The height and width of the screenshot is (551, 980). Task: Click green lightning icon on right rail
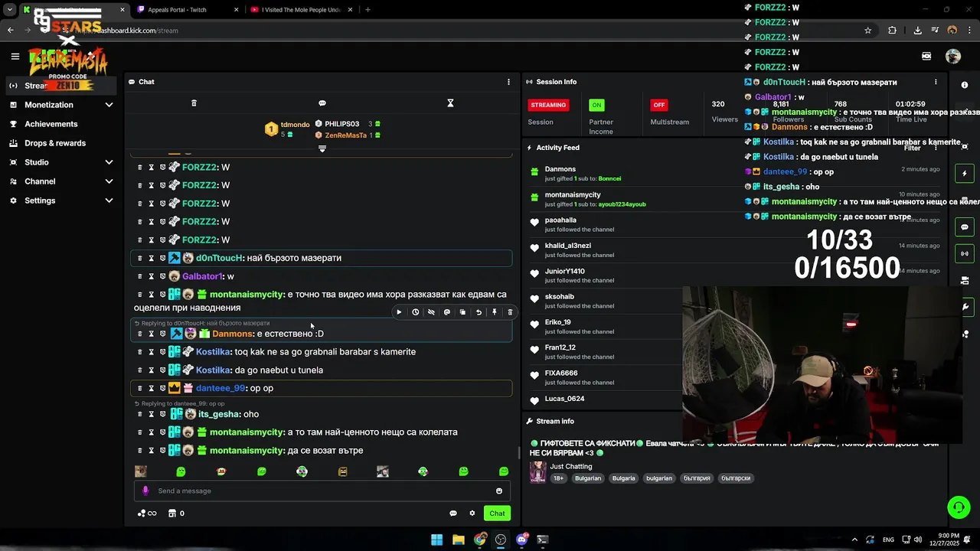tap(965, 174)
